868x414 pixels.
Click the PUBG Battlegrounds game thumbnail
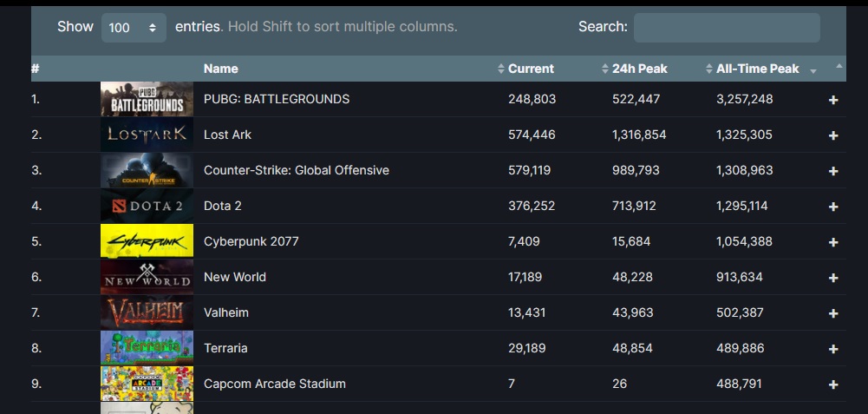click(147, 99)
